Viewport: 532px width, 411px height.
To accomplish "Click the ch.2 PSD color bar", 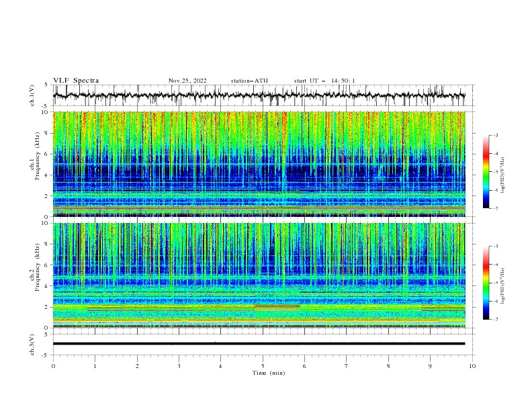I will point(486,283).
